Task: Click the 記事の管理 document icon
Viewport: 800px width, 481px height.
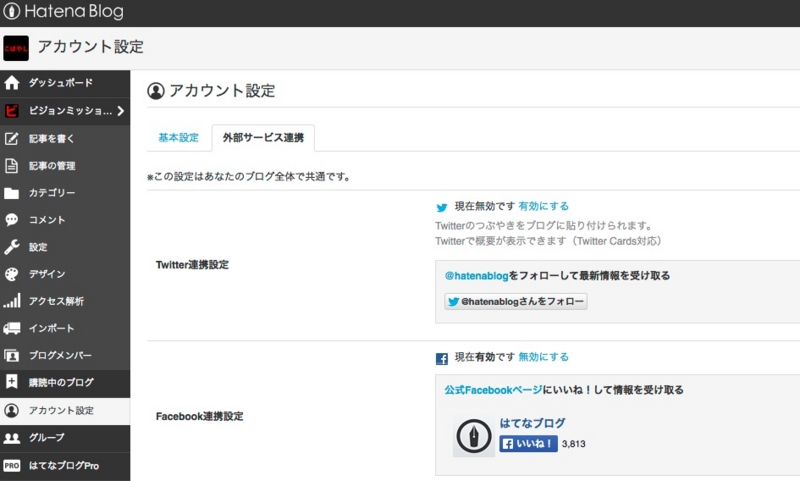Action: point(11,166)
